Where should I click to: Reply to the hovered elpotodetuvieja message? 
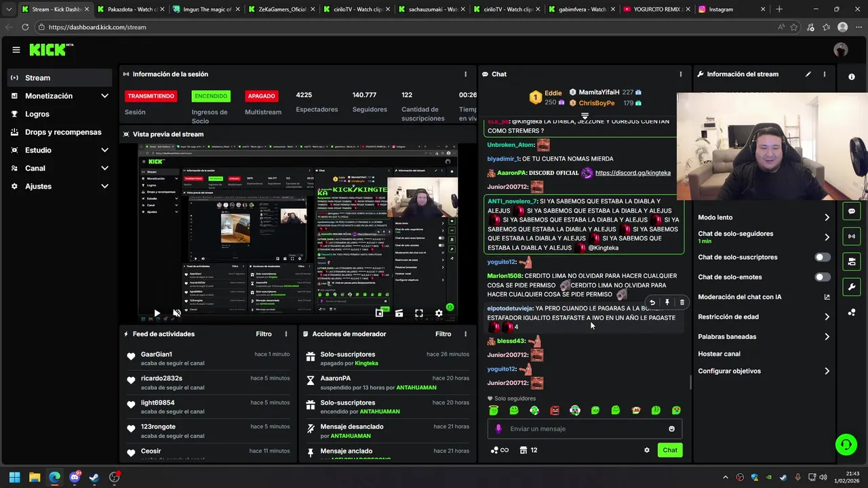(x=652, y=302)
